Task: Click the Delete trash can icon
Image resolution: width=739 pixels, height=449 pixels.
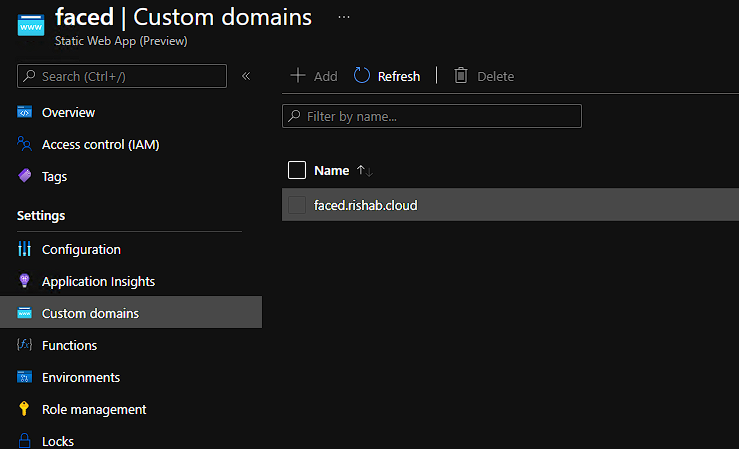Action: (x=461, y=75)
